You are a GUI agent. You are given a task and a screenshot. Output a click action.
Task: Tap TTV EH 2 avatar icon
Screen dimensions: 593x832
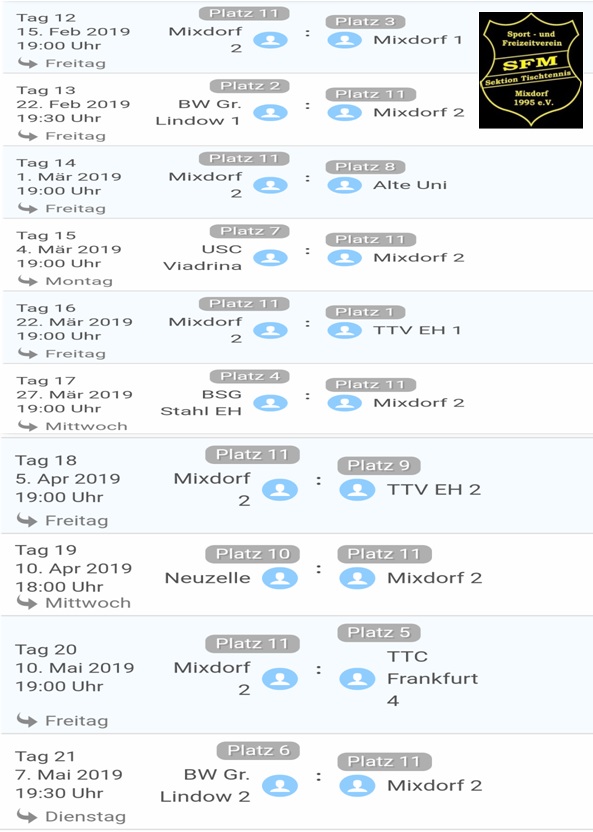click(x=357, y=490)
